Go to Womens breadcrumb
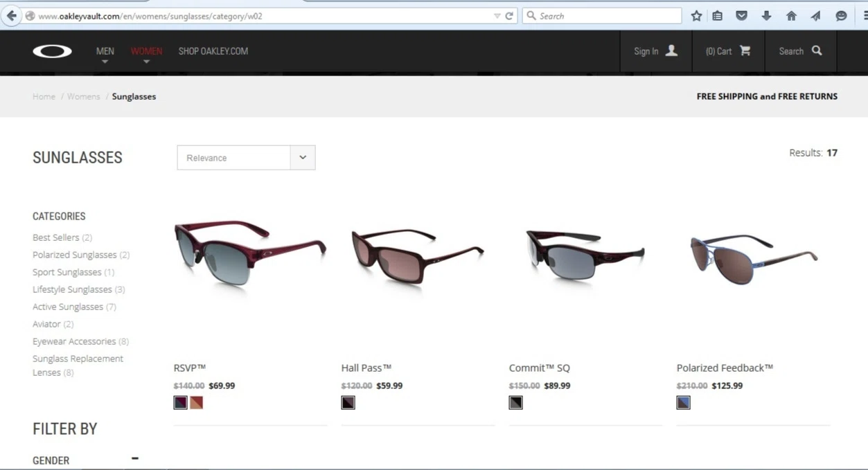Screen dimensions: 868x470 83,96
